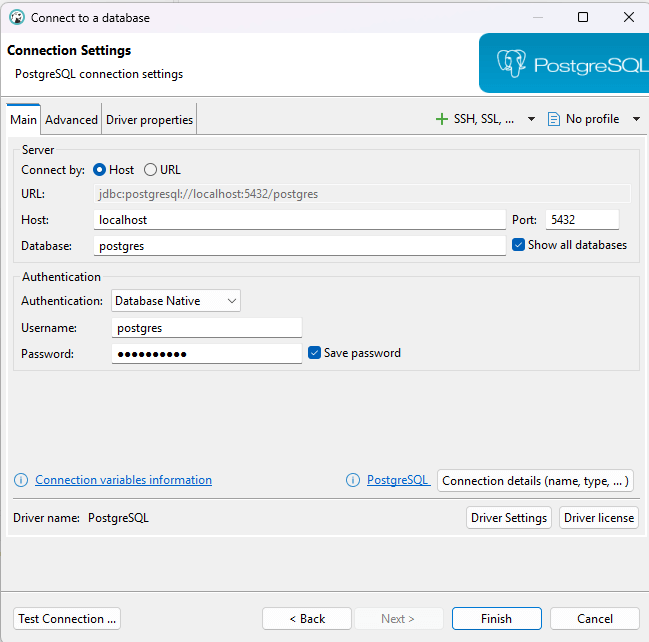
Task: Toggle the Save password checkbox
Action: 315,353
